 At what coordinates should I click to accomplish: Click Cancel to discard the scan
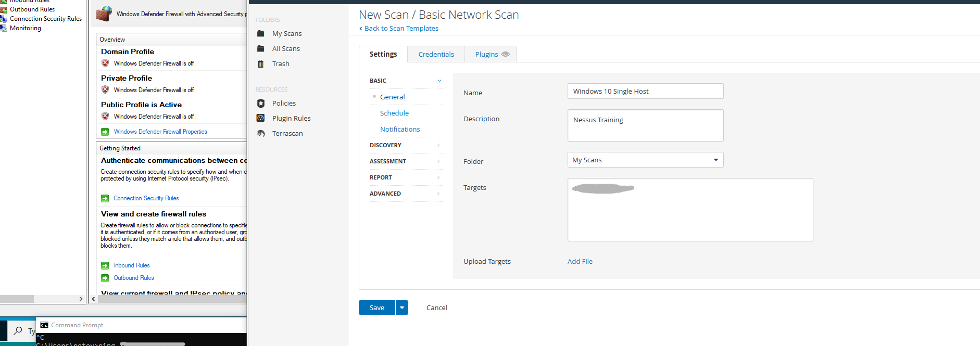[x=437, y=307]
